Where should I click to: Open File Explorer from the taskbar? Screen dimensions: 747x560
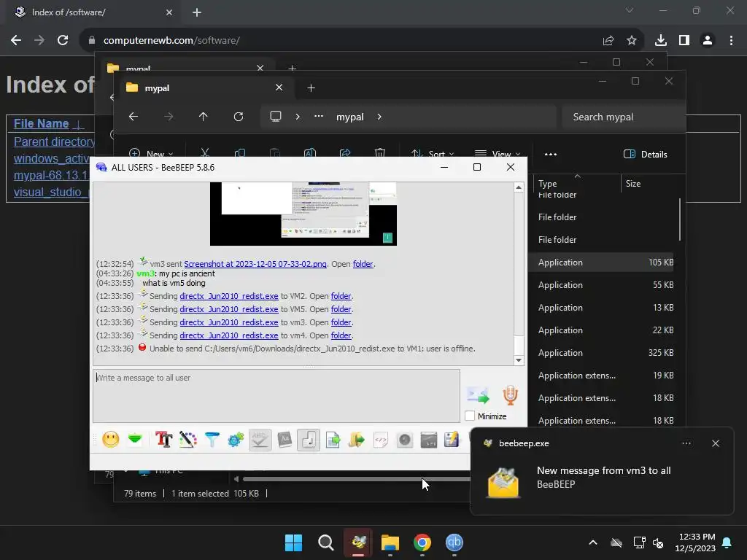pyautogui.click(x=390, y=542)
